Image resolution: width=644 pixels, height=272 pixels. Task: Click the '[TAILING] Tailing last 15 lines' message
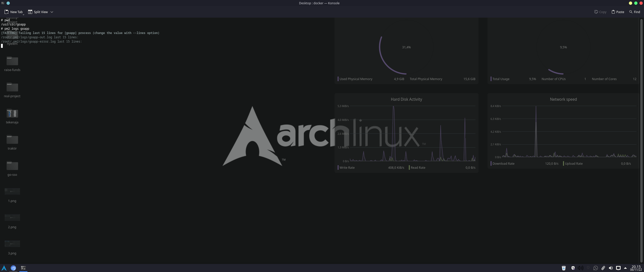click(80, 33)
